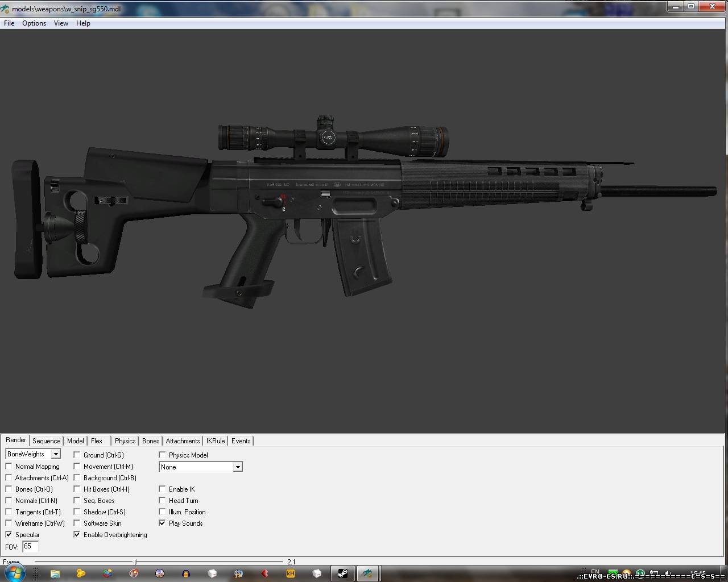The image size is (728, 582).
Task: Expand the None dropdown under Physics Model
Action: 201,467
